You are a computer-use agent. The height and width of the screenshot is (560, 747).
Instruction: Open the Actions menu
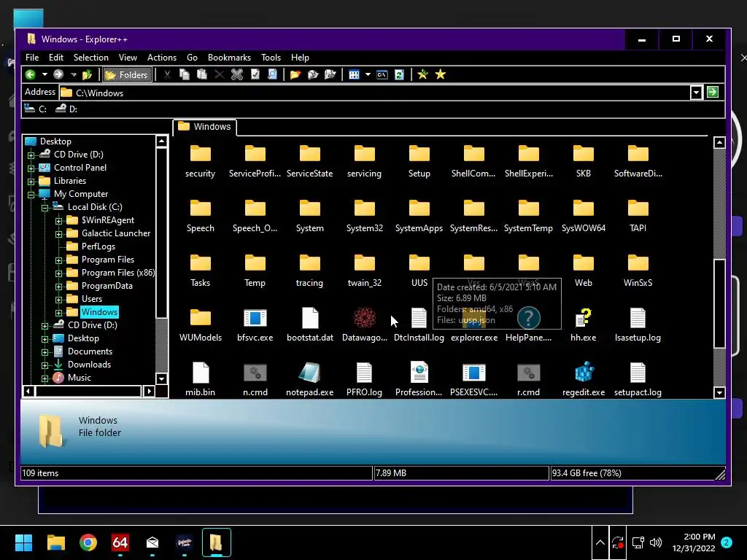[x=162, y=58]
